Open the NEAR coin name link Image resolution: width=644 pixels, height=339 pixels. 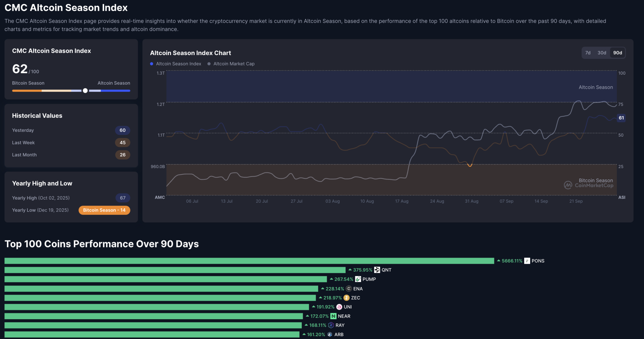coord(344,316)
